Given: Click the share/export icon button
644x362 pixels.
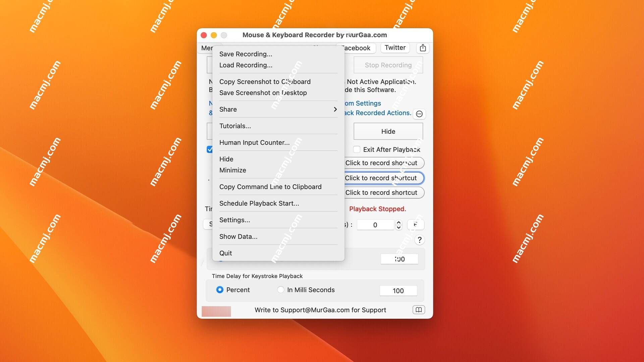Looking at the screenshot, I should click(x=422, y=48).
